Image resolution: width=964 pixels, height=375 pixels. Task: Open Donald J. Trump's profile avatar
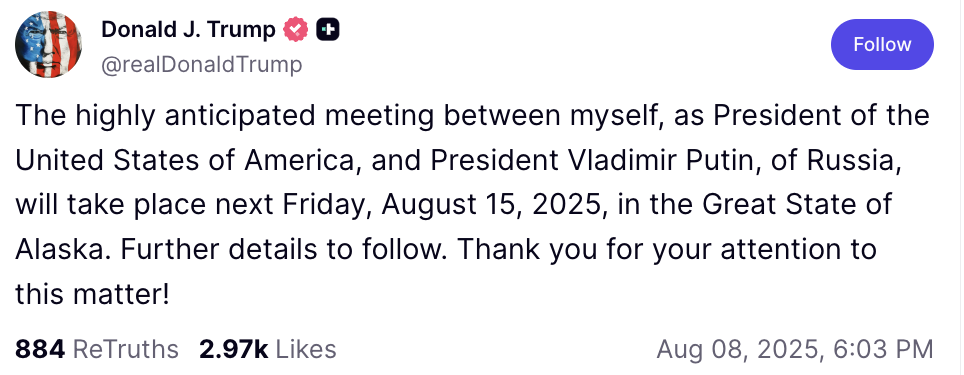pos(49,44)
